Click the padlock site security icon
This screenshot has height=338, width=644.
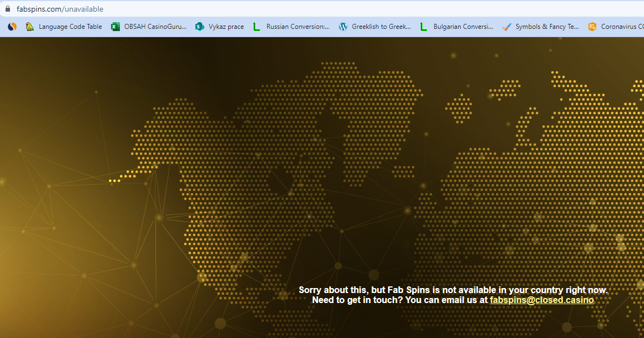(x=8, y=9)
